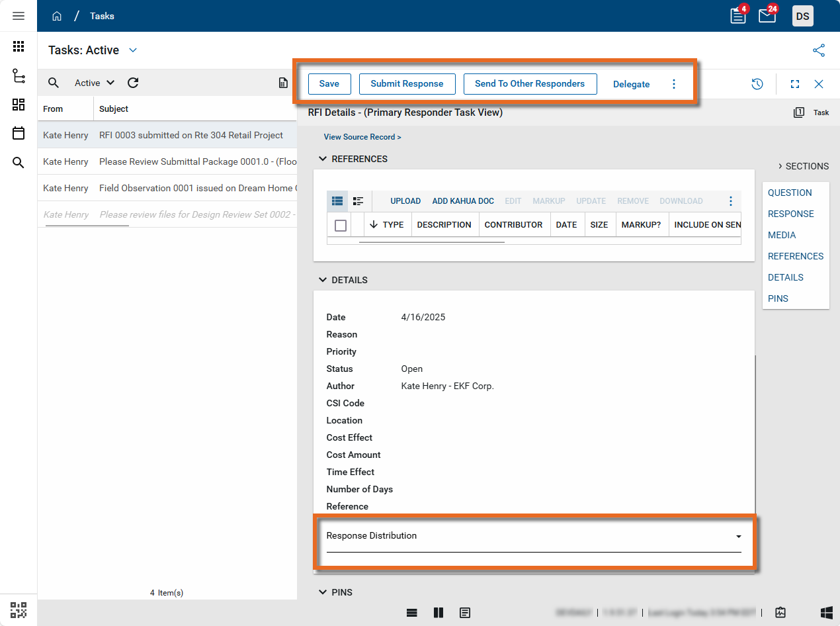Open the apps grid in sidebar

[x=19, y=46]
